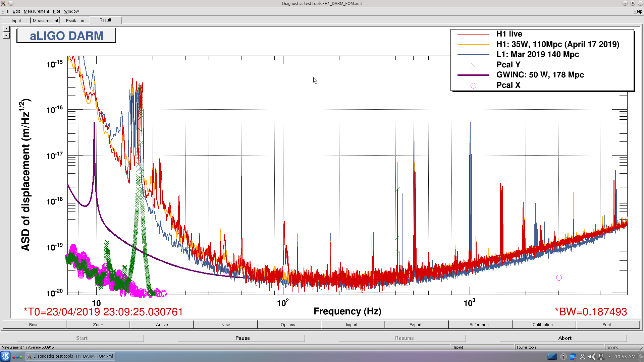Viewport: 644px width, 362px height.
Task: Click the Pcal X legend marker
Action: 473,85
